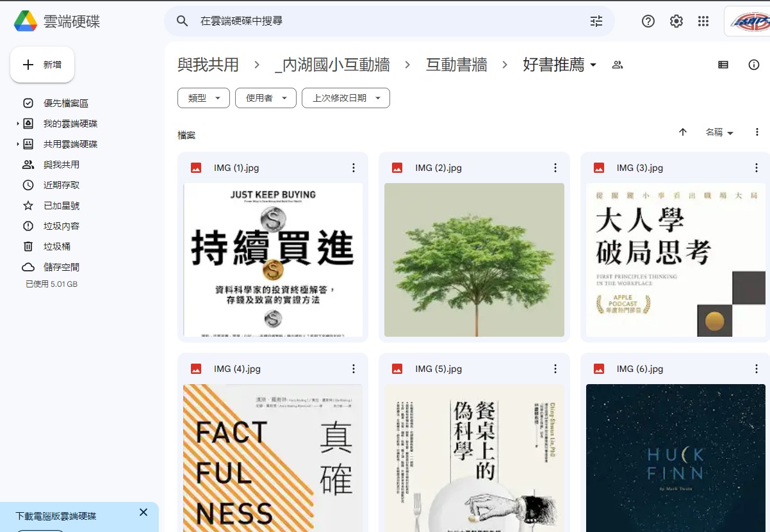The width and height of the screenshot is (770, 532).
Task: Open the Factfulness cover thumbnail
Action: point(273,458)
